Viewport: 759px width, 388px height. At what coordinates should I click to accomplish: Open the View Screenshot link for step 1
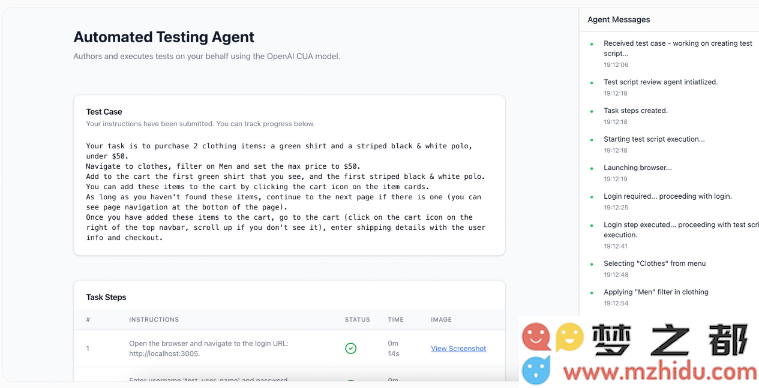tap(458, 348)
